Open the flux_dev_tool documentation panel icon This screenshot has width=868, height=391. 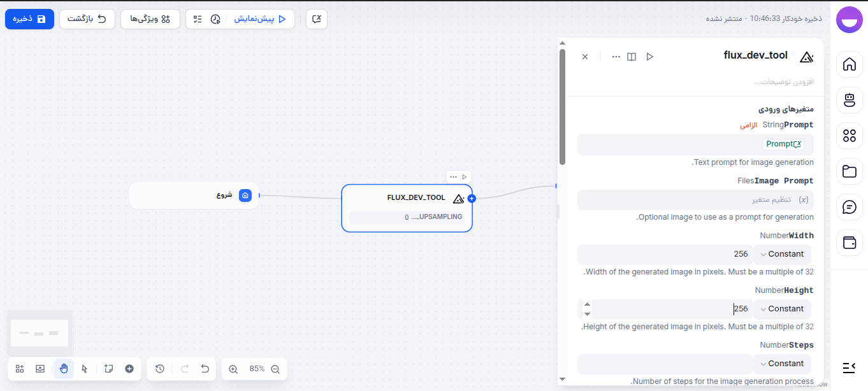pyautogui.click(x=632, y=57)
